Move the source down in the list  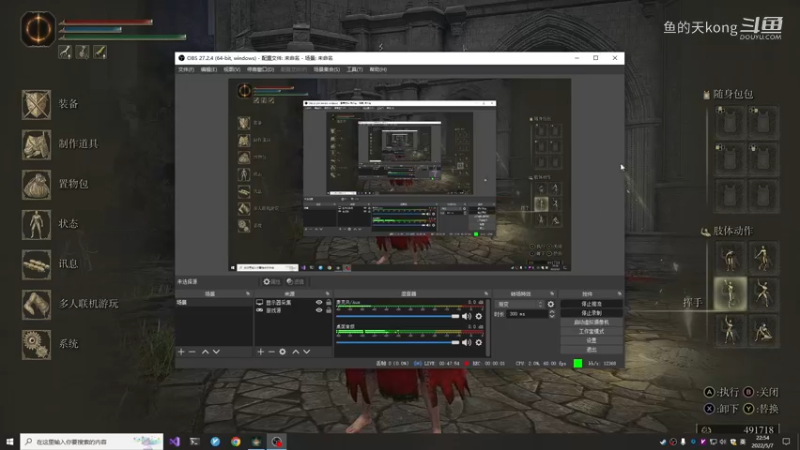click(x=307, y=352)
